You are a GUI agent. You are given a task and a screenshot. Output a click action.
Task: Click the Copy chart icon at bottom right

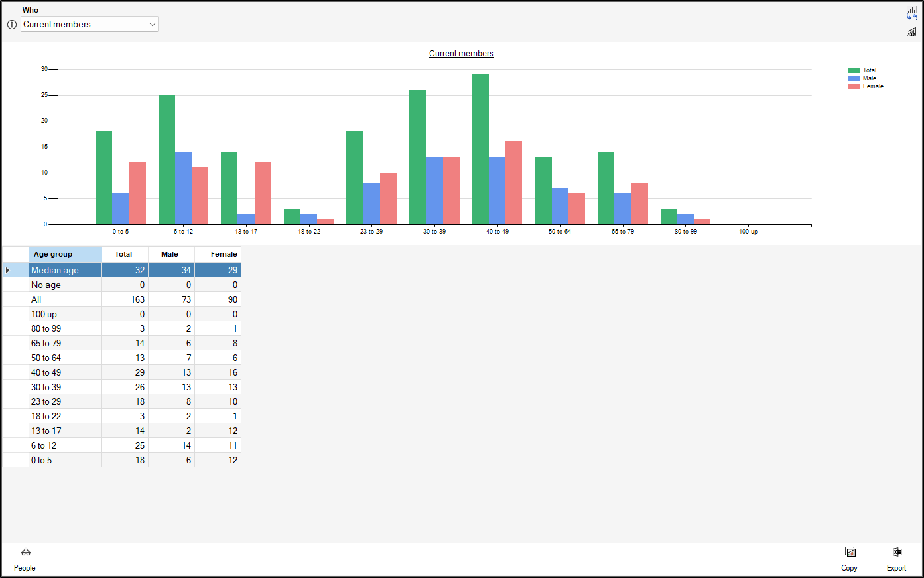coord(850,551)
